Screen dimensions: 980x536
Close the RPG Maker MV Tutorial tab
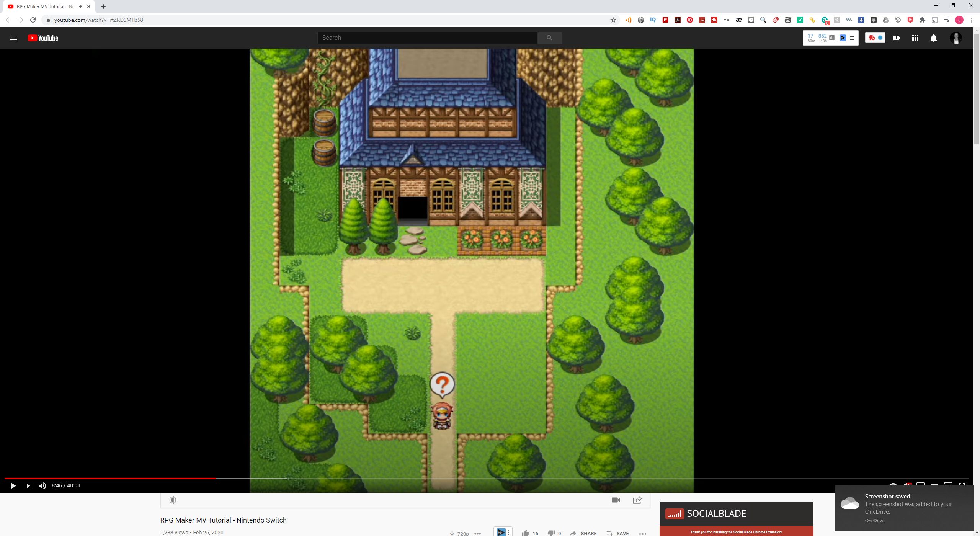(x=89, y=7)
